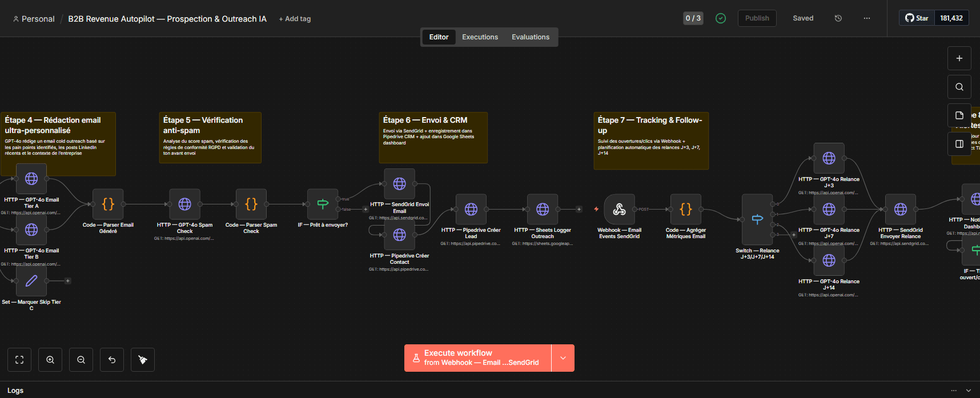Add node on IF false output
The width and height of the screenshot is (980, 398).
pyautogui.click(x=366, y=210)
